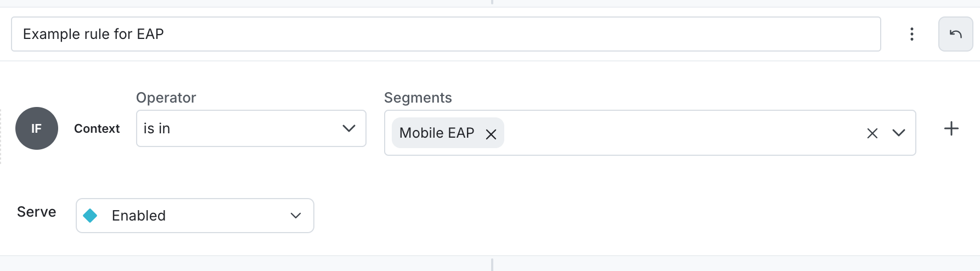Clear all selected segments

(872, 133)
